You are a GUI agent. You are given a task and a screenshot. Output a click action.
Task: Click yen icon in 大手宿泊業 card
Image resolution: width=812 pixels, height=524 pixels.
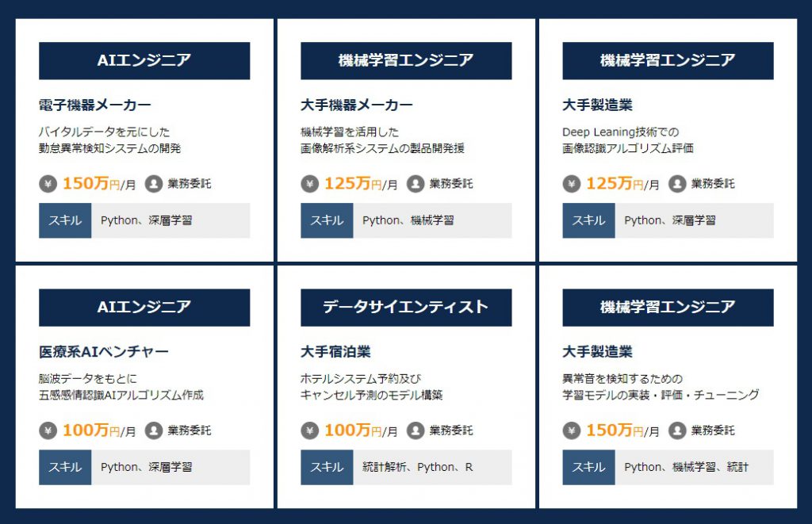(310, 430)
